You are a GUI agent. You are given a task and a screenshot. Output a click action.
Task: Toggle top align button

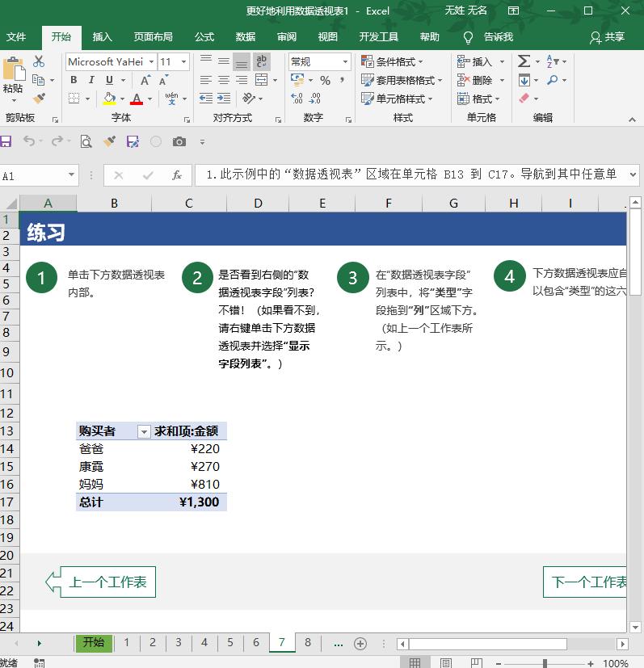point(206,59)
